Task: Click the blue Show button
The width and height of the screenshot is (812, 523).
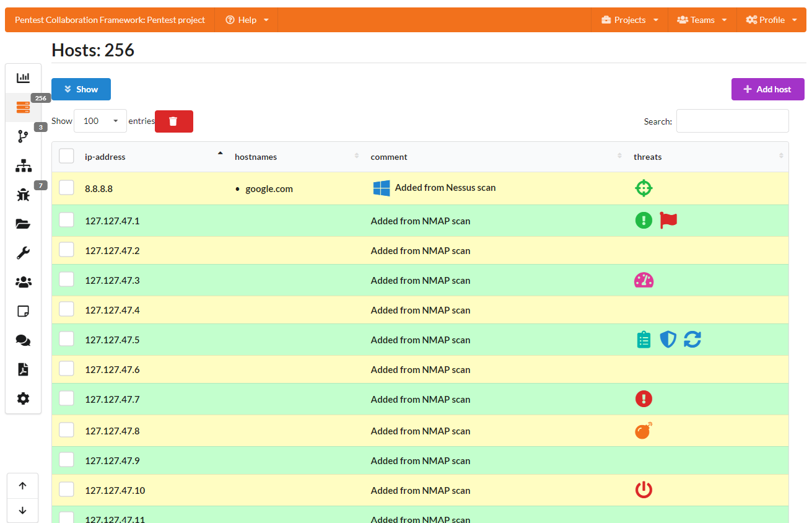Action: (81, 89)
